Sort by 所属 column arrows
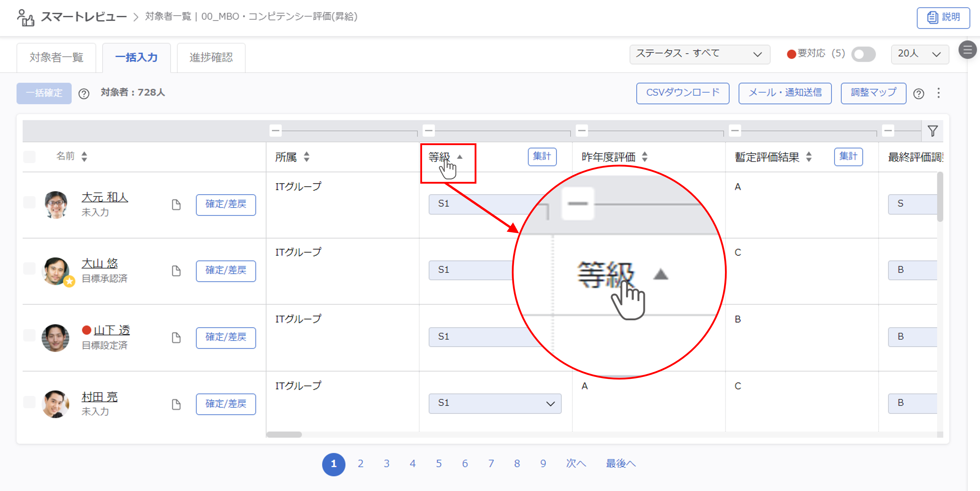The height and width of the screenshot is (491, 980). coord(307,157)
